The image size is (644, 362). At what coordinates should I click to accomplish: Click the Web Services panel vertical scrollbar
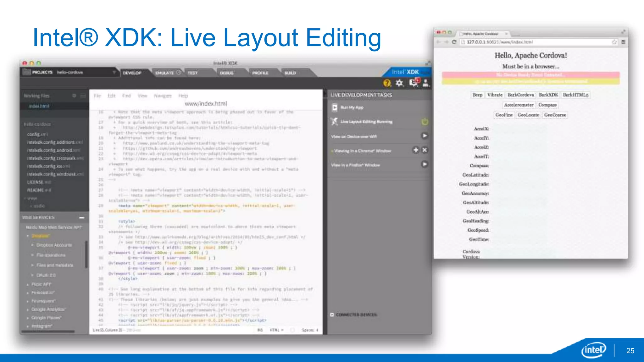[86, 255]
